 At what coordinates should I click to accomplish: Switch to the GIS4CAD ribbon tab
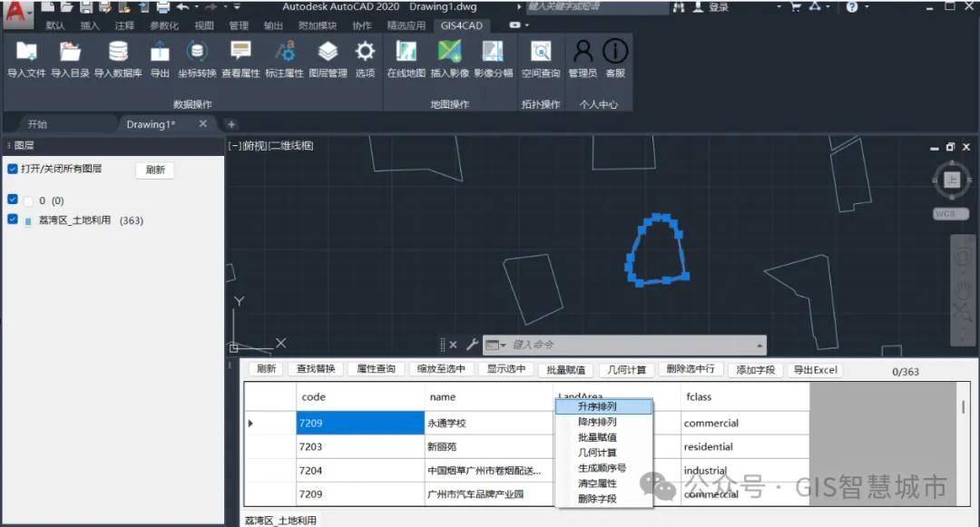pyautogui.click(x=461, y=25)
